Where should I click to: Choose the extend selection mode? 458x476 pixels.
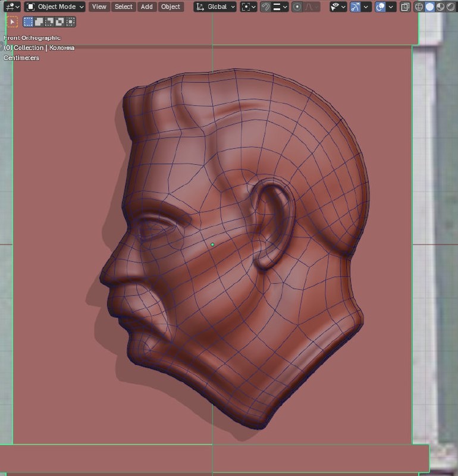pos(39,22)
